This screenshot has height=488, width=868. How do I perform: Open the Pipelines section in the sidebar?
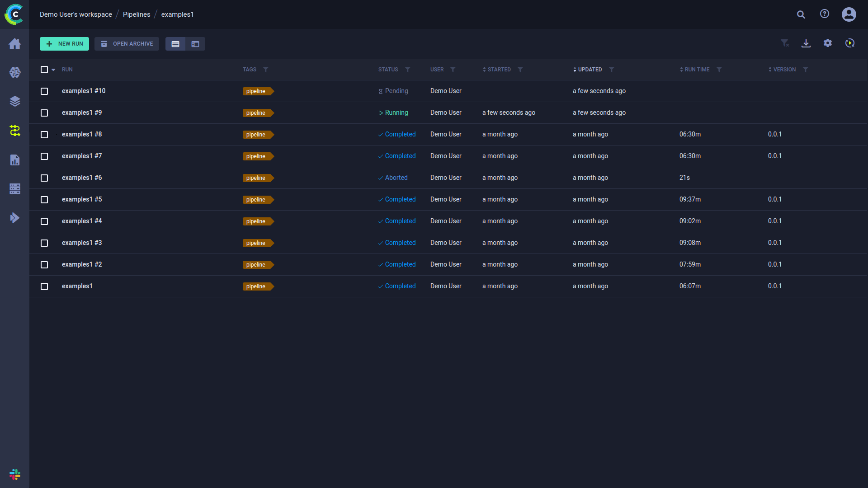coord(15,131)
